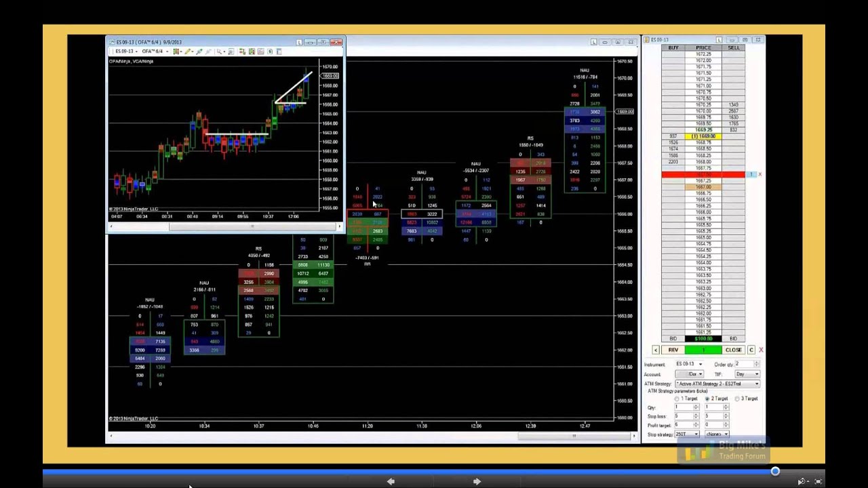Open the second Stop strategy None dropdown
Screen dimensions: 868x488
point(717,434)
